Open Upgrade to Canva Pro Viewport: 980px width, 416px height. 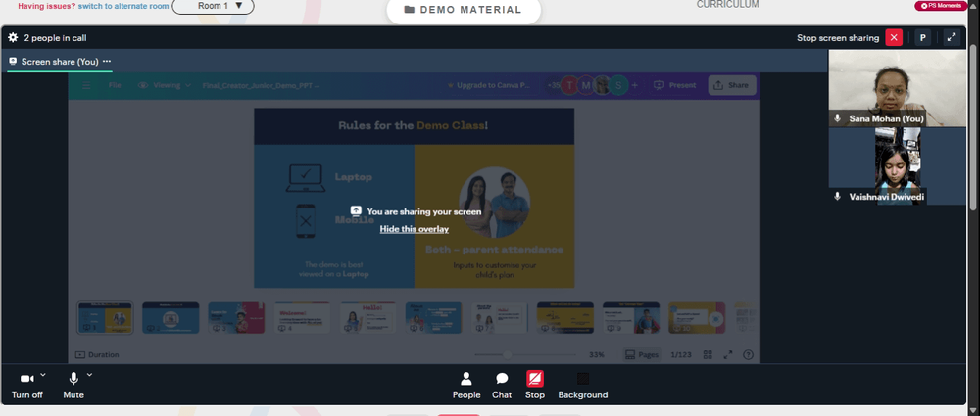click(x=489, y=85)
